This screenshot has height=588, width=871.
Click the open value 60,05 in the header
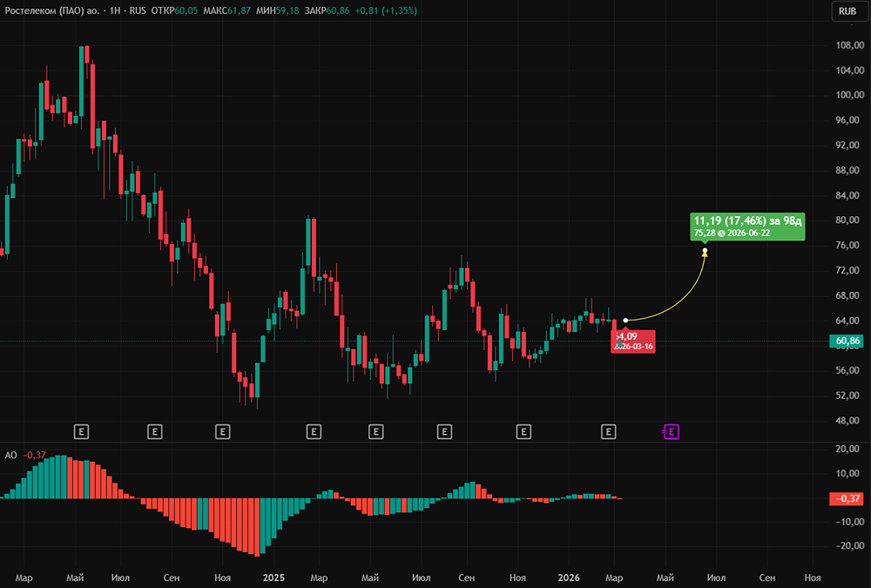click(x=186, y=10)
